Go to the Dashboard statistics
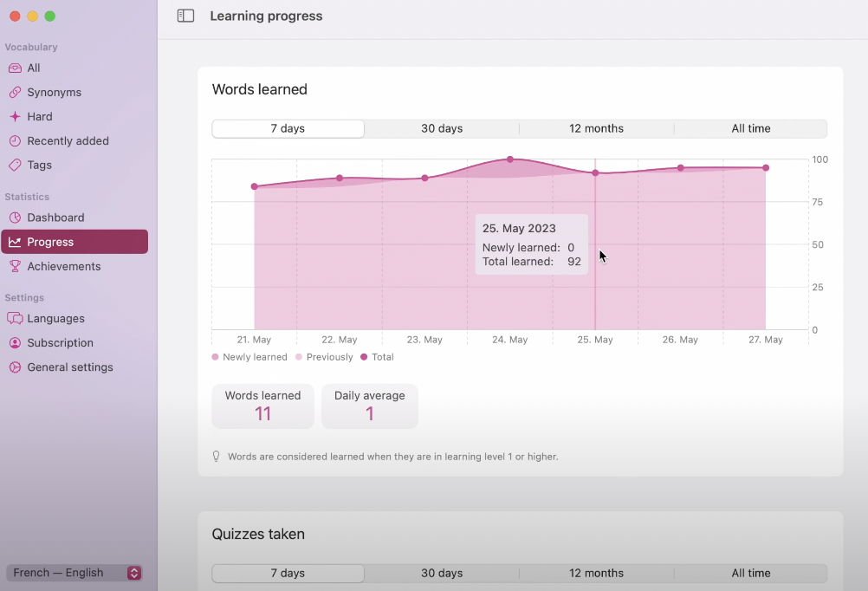The width and height of the screenshot is (868, 591). tap(55, 218)
